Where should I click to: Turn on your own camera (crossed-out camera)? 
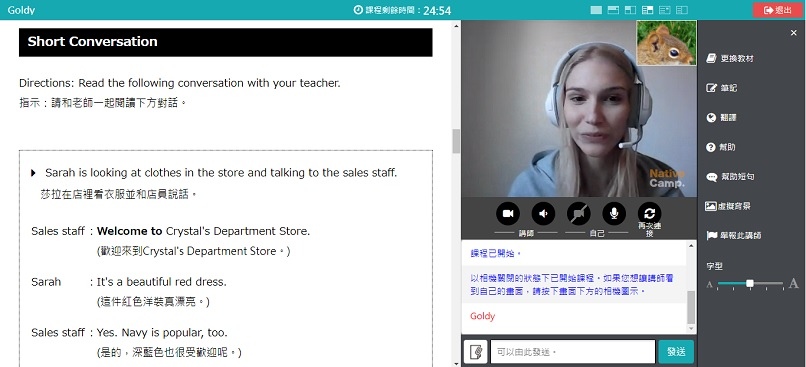click(x=579, y=214)
